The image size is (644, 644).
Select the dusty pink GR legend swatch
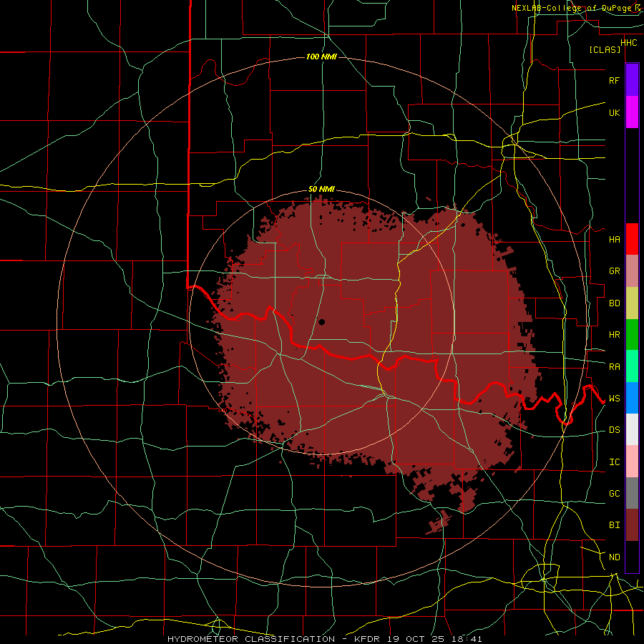point(632,270)
